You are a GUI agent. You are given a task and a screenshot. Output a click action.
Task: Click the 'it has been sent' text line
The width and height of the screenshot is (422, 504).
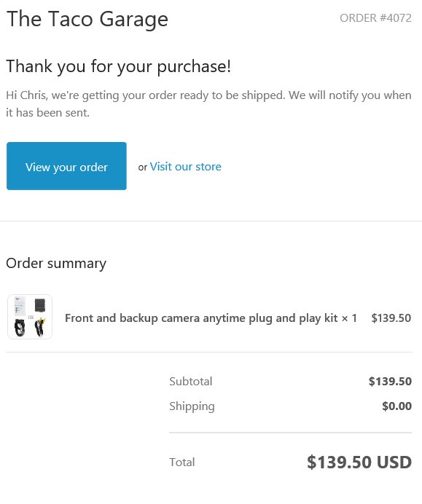tap(47, 112)
